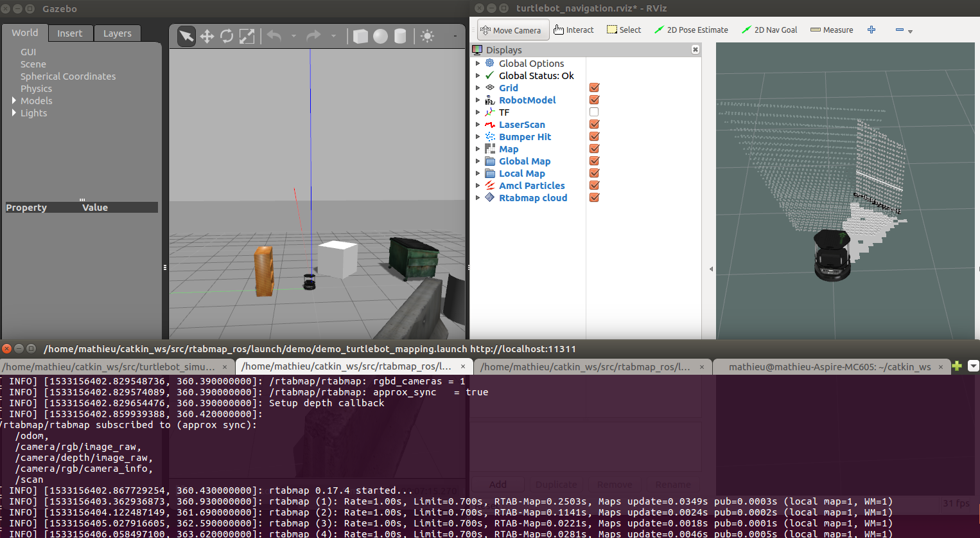Insert a sphere shape into the world

[x=381, y=37]
